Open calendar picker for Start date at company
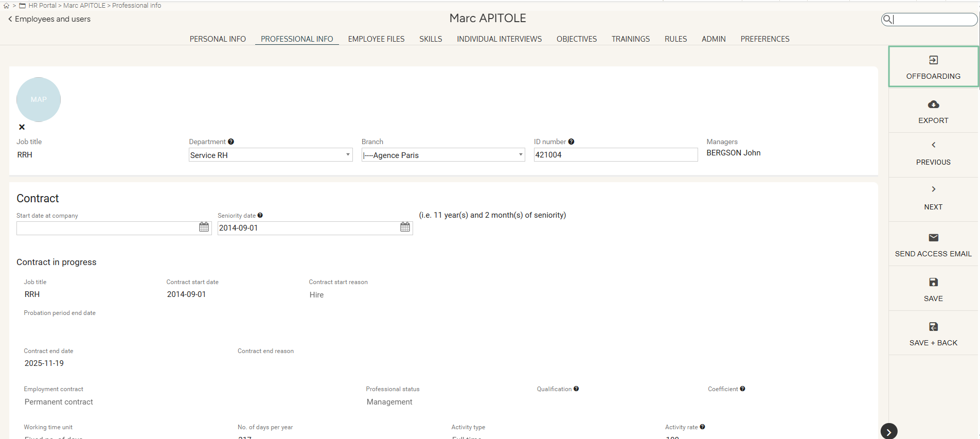980x439 pixels. point(204,227)
